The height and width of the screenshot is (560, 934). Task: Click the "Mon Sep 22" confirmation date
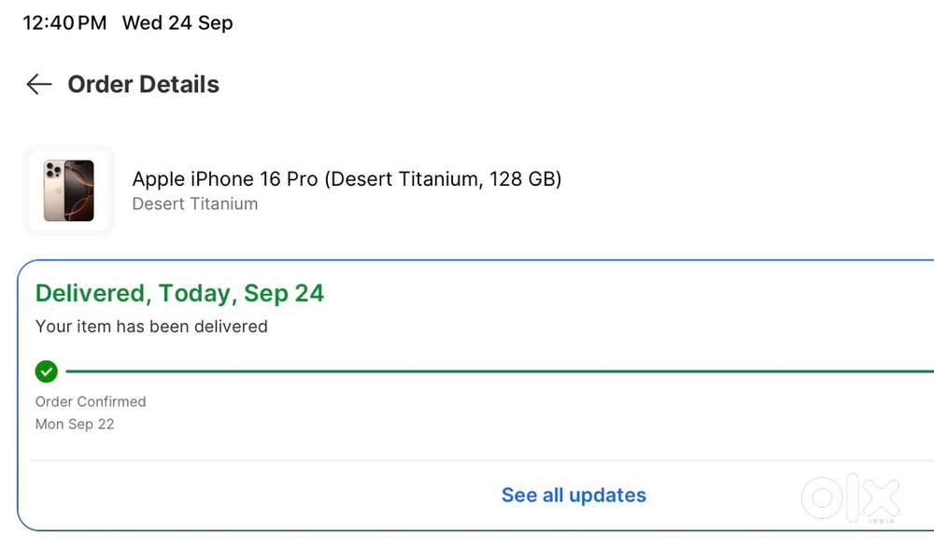pyautogui.click(x=75, y=424)
